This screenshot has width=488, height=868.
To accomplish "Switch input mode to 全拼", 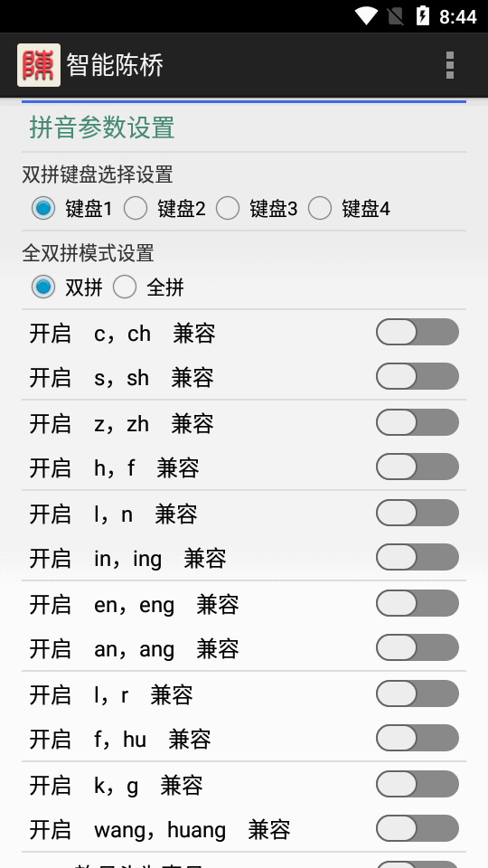I will (148, 288).
